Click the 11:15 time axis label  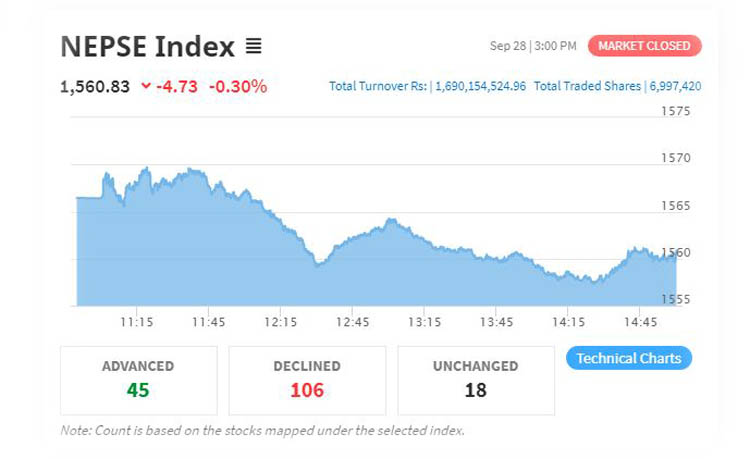(x=136, y=322)
